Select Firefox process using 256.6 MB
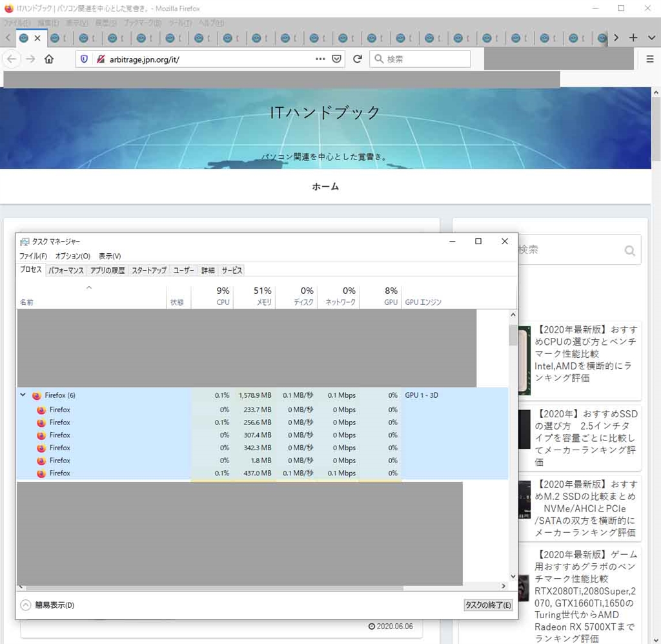 click(262, 422)
